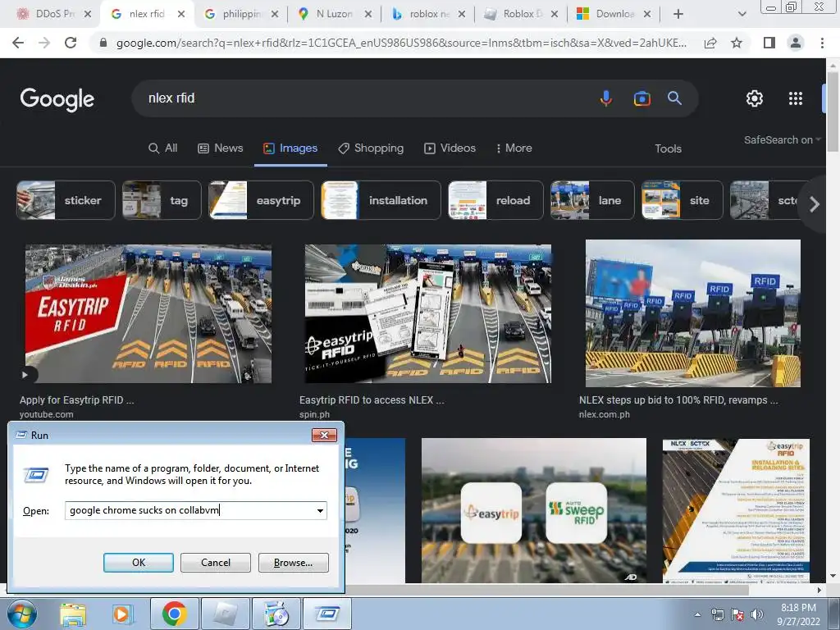Screen dimensions: 840x630
Task: Bookmark this page with the star icon
Action: (x=737, y=43)
